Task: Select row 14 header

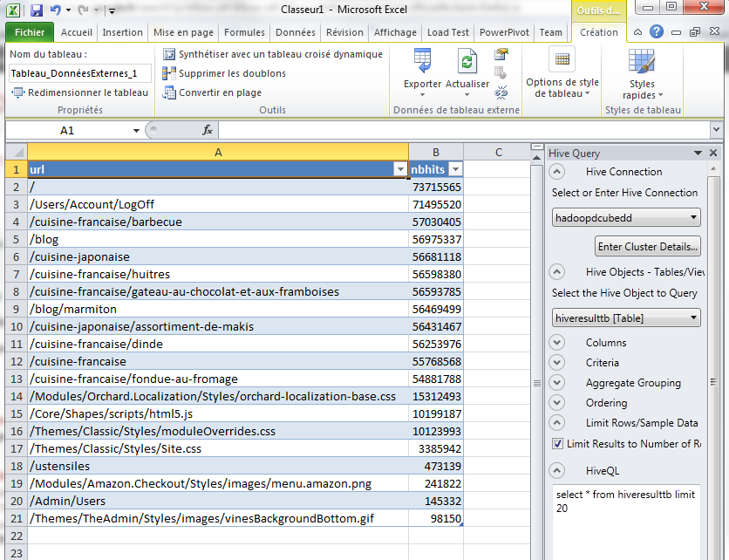Action: pos(17,396)
